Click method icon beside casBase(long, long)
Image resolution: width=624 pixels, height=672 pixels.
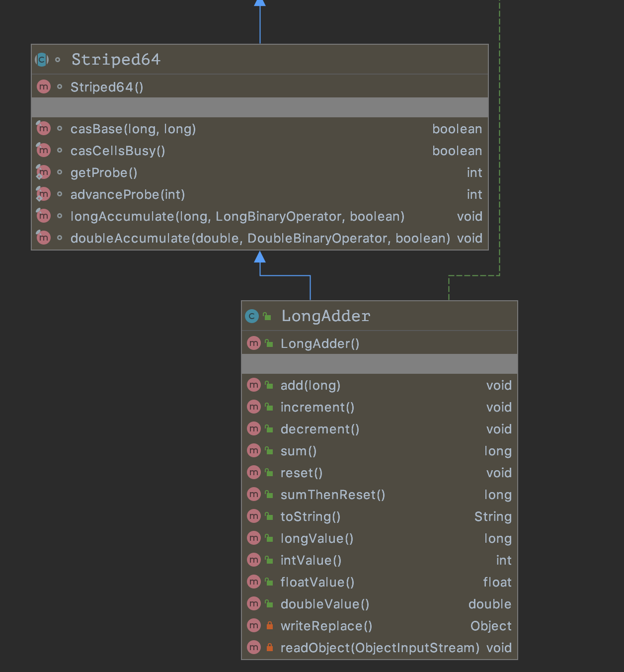[x=44, y=129]
